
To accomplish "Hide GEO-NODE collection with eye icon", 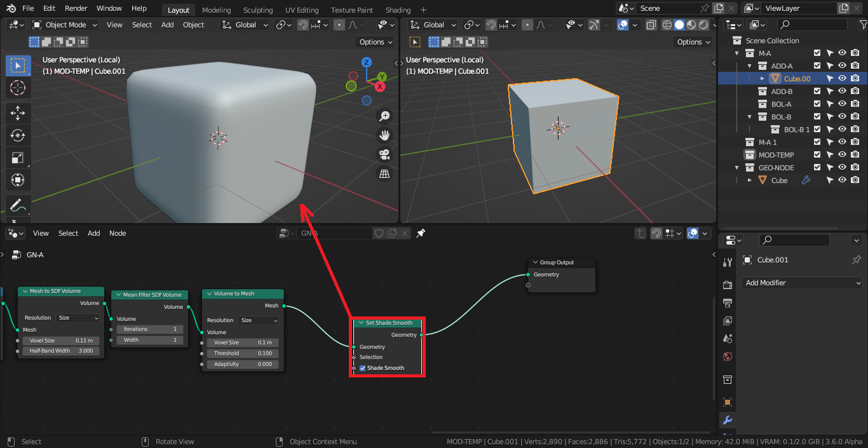I will point(843,167).
